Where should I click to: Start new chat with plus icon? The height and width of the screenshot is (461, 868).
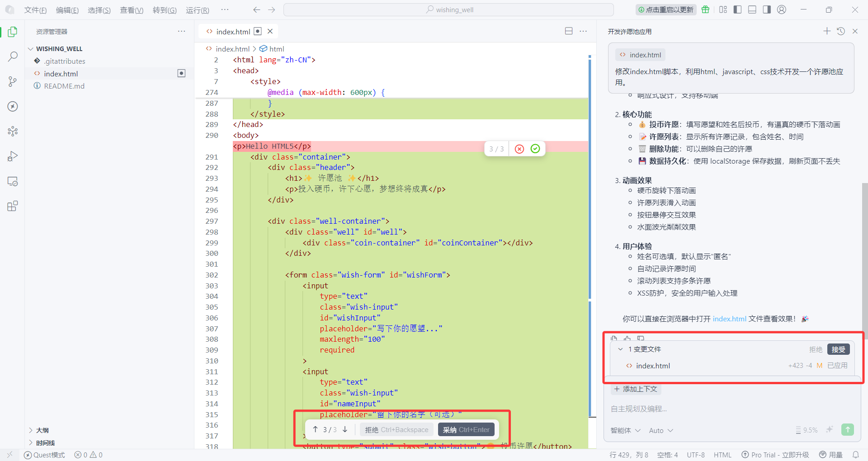(x=827, y=31)
